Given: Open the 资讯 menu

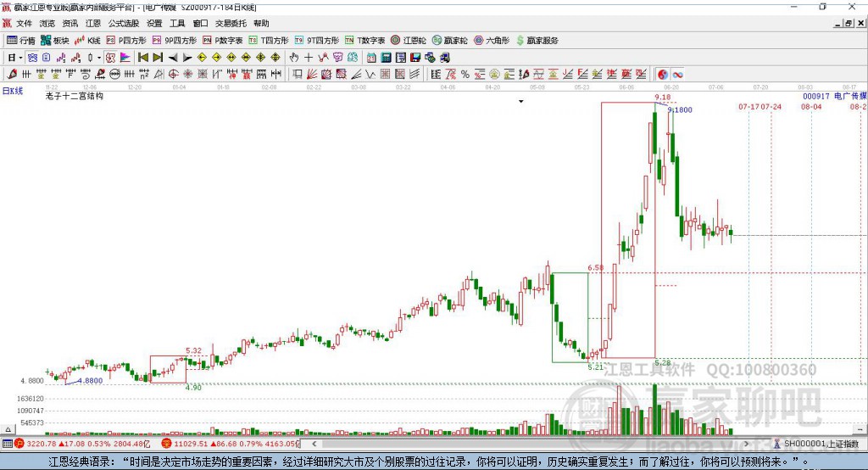Looking at the screenshot, I should (70, 23).
